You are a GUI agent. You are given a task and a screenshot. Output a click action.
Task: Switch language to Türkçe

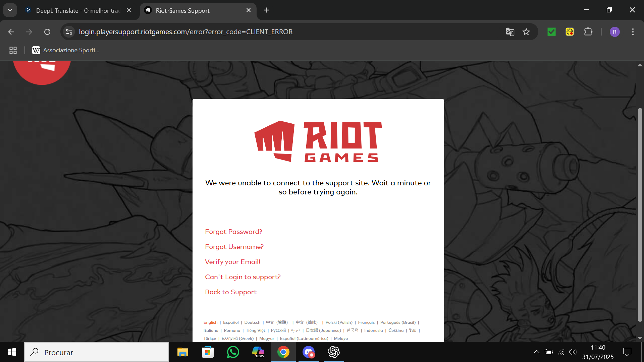coord(210,339)
